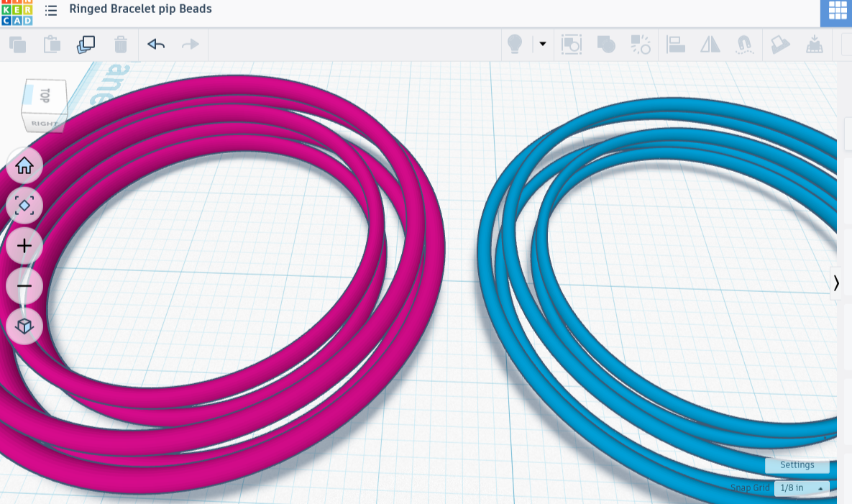Click the Tinkercad logo
Image resolution: width=852 pixels, height=504 pixels.
[x=17, y=12]
